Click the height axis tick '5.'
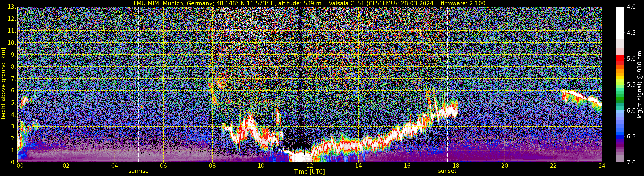The height and width of the screenshot is (176, 644). point(13,103)
